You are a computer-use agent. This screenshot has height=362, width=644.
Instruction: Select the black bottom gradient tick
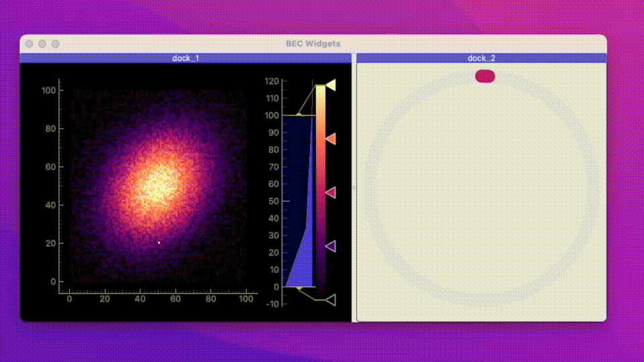(331, 300)
